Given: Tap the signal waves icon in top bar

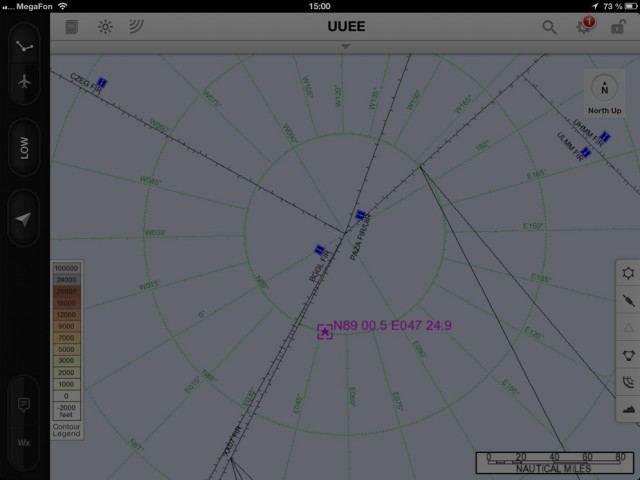Looking at the screenshot, I should coord(136,27).
